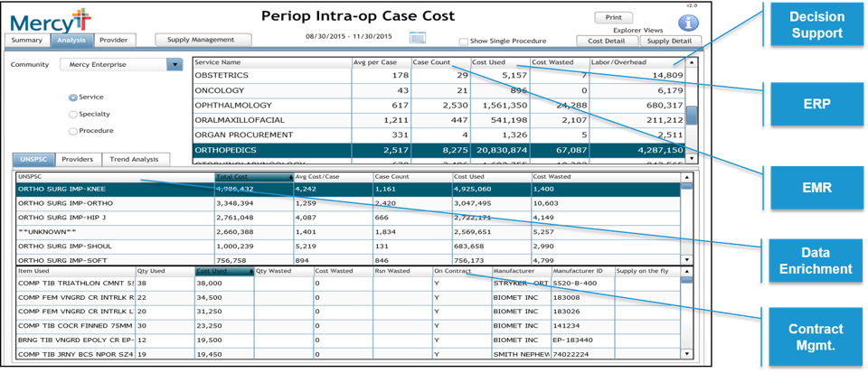Image resolution: width=868 pixels, height=373 pixels.
Task: Select the Specialty radio button
Action: 73,115
